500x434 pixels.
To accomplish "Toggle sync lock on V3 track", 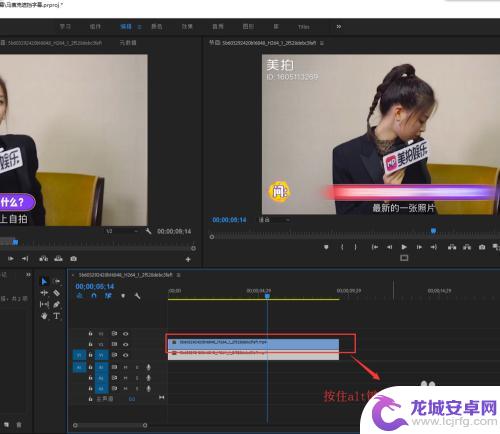I will (x=114, y=334).
